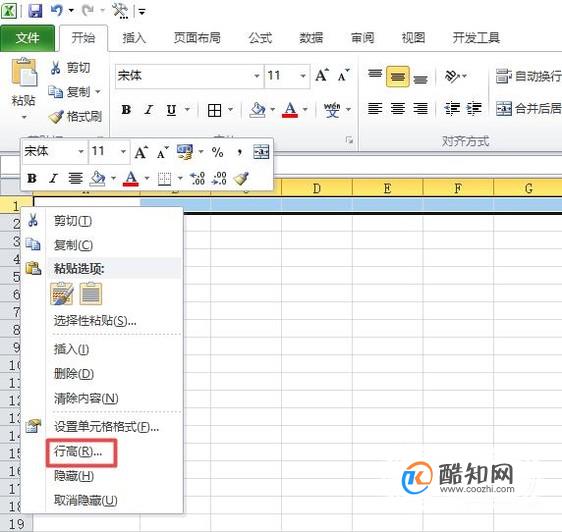
Task: Click Increase Decimal in mini toolbar
Action: pos(197,178)
